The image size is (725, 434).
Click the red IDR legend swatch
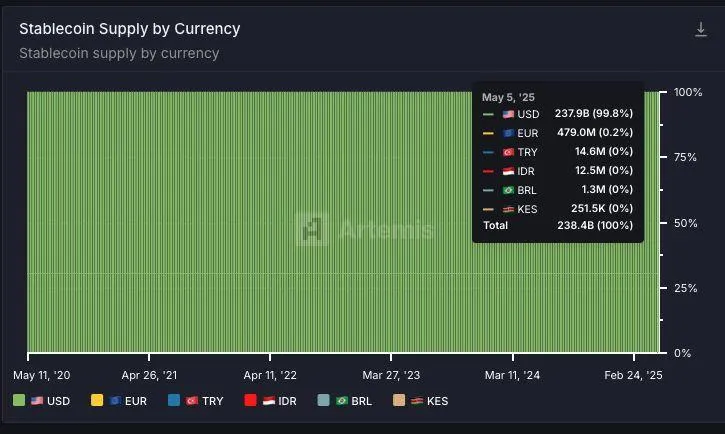click(251, 401)
